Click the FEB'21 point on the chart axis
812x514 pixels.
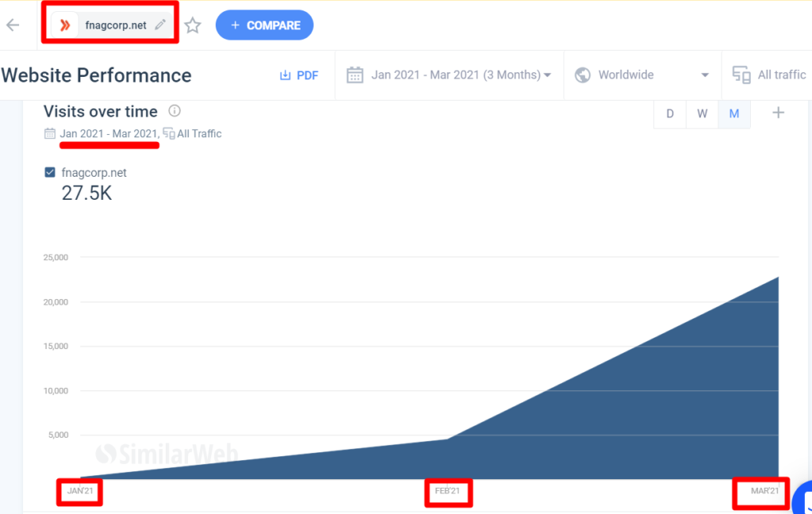coord(448,491)
